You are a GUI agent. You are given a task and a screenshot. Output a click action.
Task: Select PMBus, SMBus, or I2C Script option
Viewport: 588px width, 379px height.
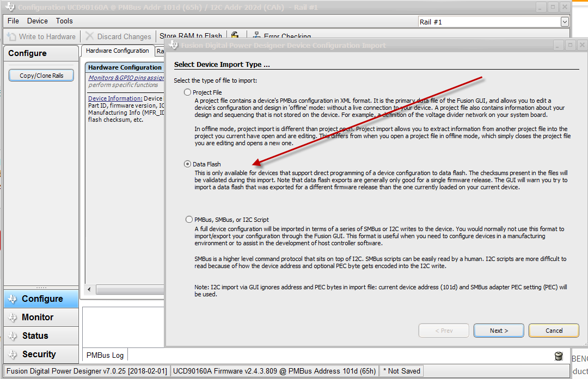[x=189, y=220]
